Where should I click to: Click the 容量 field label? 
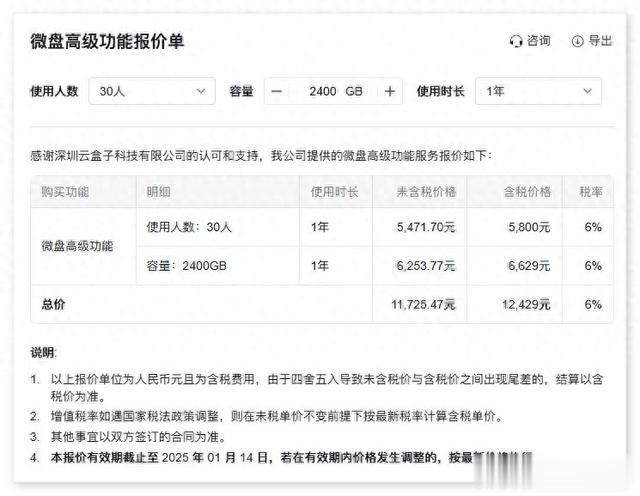click(242, 91)
